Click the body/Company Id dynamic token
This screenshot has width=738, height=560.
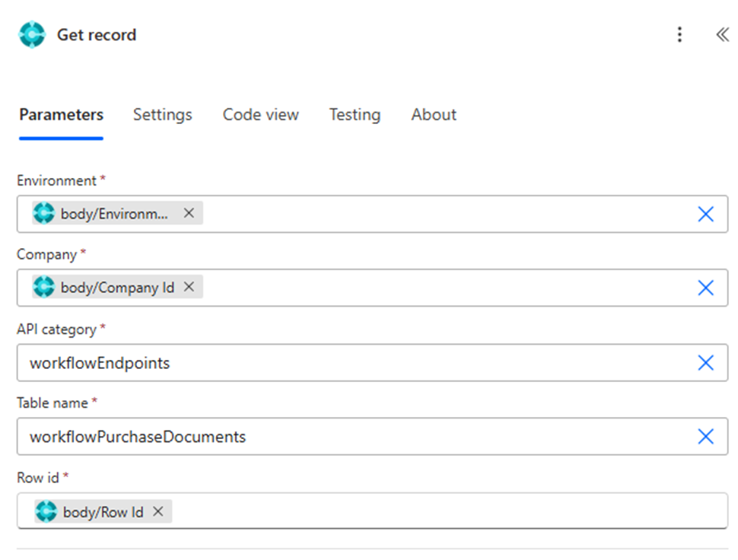[x=117, y=288]
